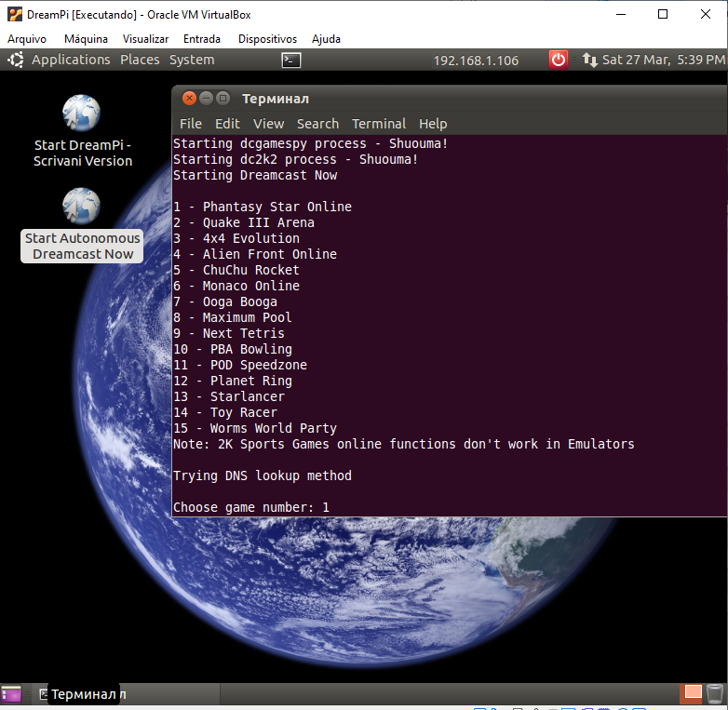Open the terminal File menu
728x710 pixels.
(191, 124)
